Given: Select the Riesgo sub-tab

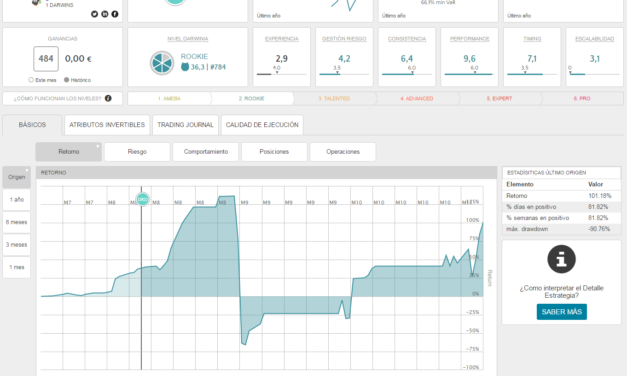Looking at the screenshot, I should (137, 152).
